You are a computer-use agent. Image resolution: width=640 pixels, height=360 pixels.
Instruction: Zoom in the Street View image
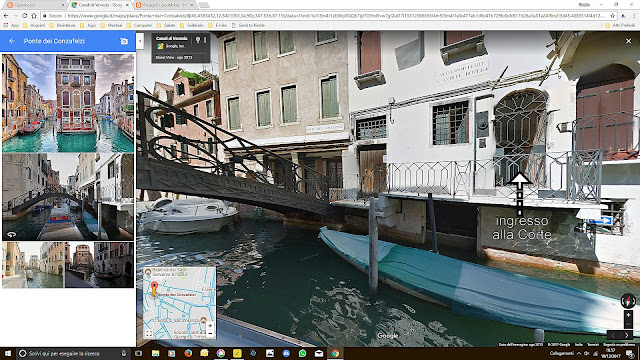[x=628, y=315]
